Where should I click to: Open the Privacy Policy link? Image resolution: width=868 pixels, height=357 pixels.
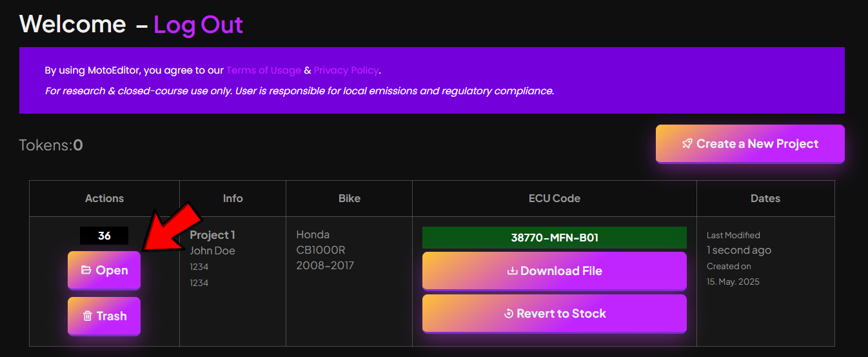346,70
